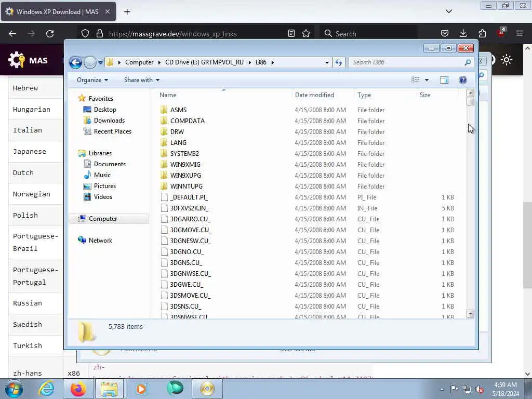Select Computer in the navigation pane

103,219
